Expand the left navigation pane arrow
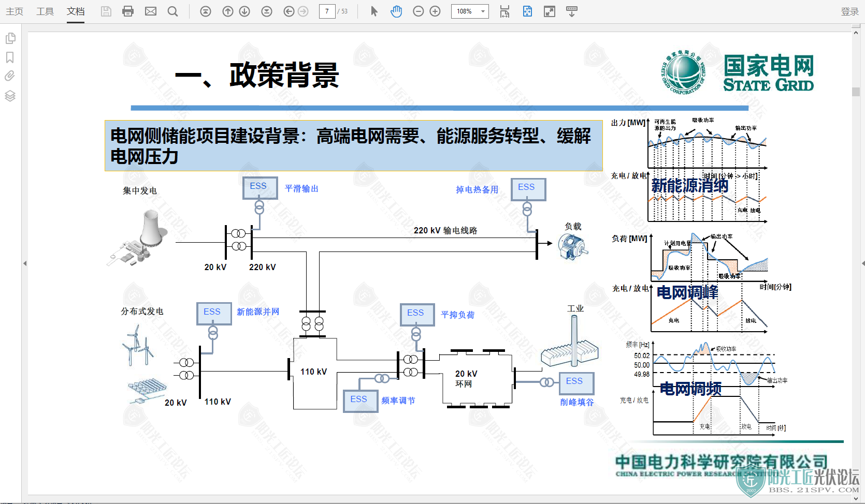Screen dimensions: 865x504 click(24, 263)
